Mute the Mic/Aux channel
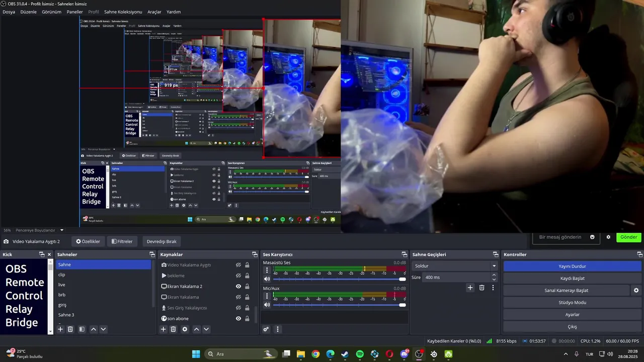Viewport: 644px width, 362px height. coord(267,305)
